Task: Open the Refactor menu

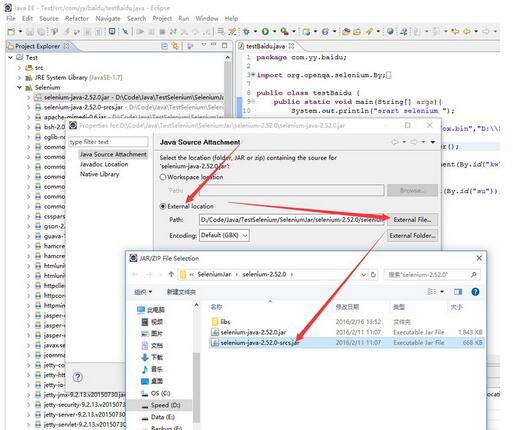Action: 77,18
